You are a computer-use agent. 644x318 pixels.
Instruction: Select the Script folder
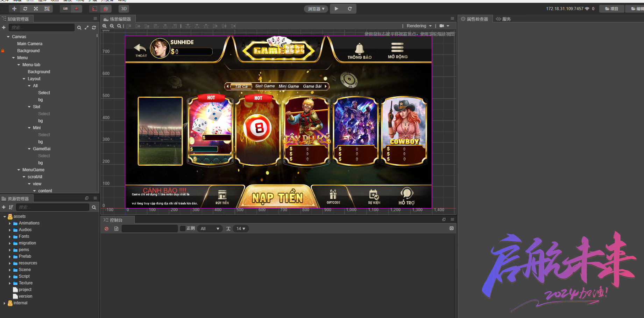pyautogui.click(x=24, y=276)
